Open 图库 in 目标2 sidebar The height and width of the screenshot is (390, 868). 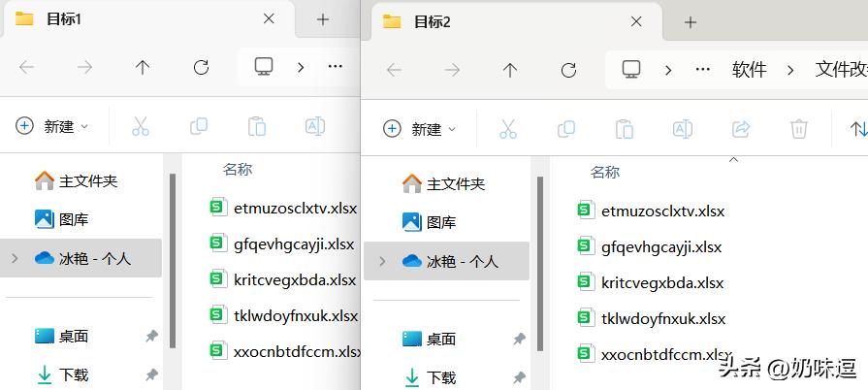pyautogui.click(x=429, y=222)
